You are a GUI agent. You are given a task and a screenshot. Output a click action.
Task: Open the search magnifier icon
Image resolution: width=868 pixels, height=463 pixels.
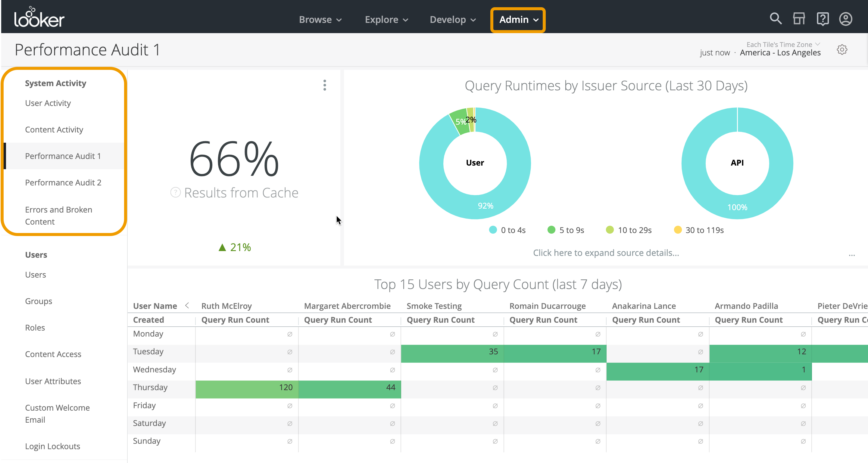[775, 19]
